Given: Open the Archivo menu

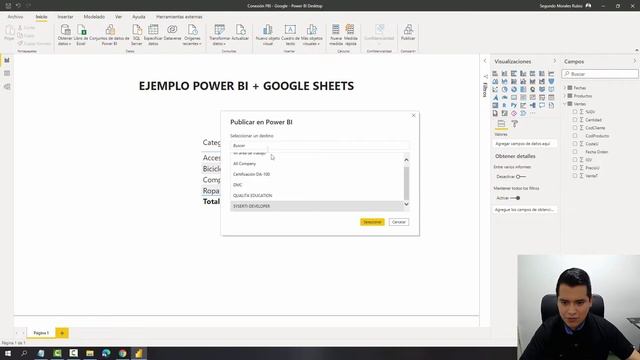Looking at the screenshot, I should pyautogui.click(x=16, y=17).
